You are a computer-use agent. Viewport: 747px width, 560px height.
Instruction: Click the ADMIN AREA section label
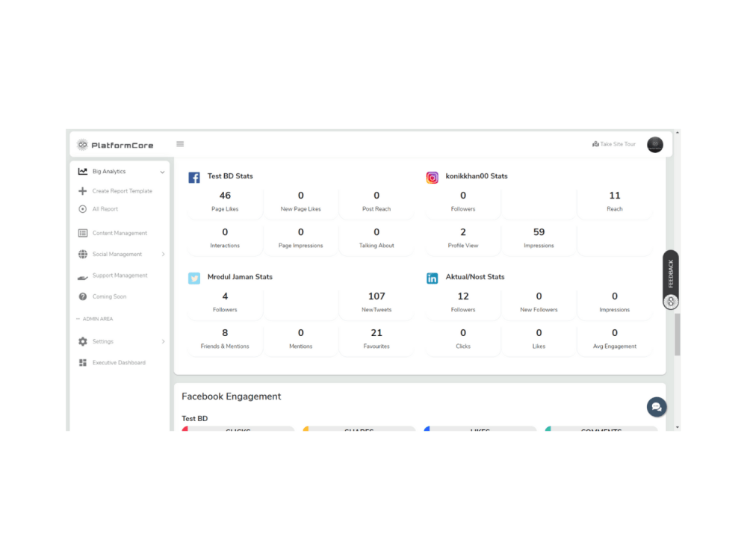point(98,319)
